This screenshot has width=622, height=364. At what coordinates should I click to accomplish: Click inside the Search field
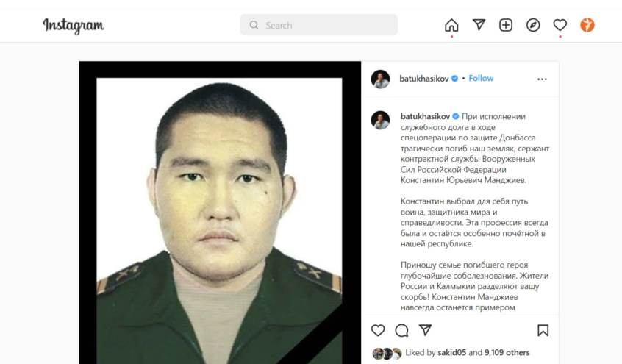318,25
